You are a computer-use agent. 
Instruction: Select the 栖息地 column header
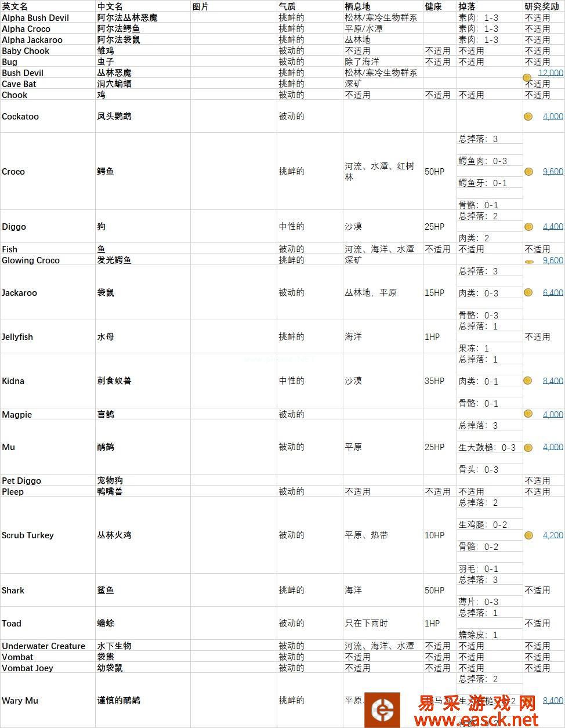[x=357, y=7]
